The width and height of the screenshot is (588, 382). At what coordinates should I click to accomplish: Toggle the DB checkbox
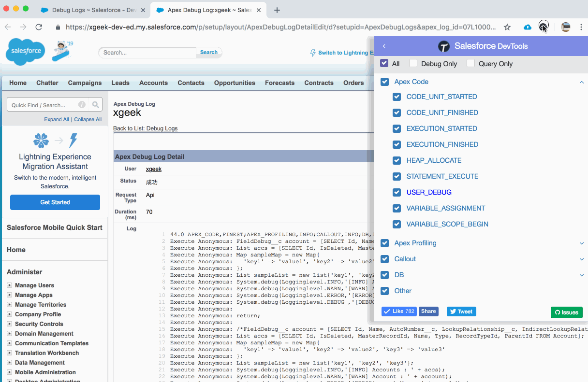385,275
